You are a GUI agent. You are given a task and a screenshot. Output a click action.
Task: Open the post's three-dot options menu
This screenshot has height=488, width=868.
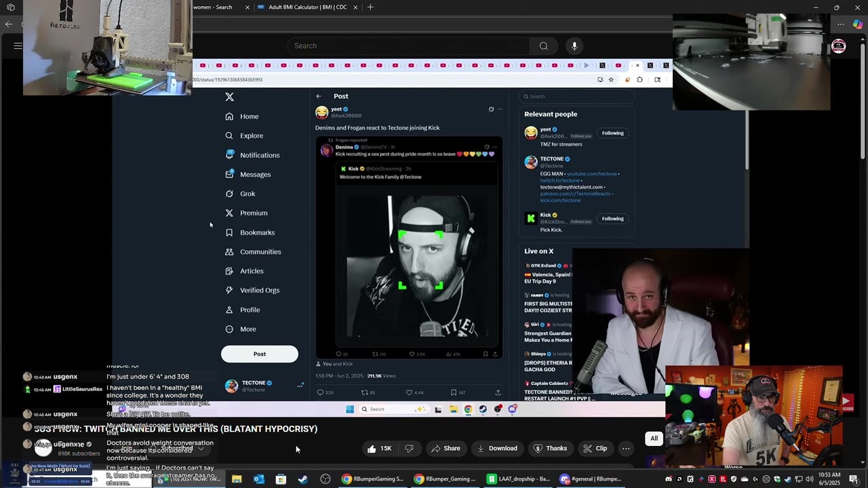point(500,109)
